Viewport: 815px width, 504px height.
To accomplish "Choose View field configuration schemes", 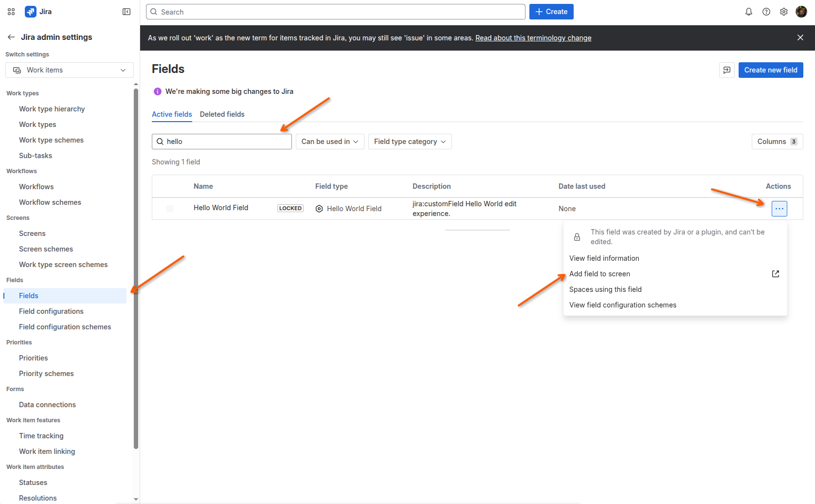I will (x=675, y=305).
